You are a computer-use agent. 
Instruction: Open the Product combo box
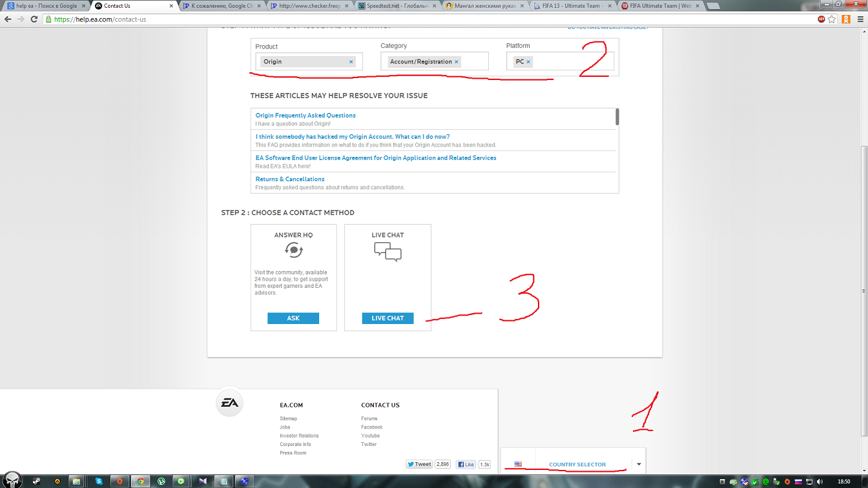point(309,61)
